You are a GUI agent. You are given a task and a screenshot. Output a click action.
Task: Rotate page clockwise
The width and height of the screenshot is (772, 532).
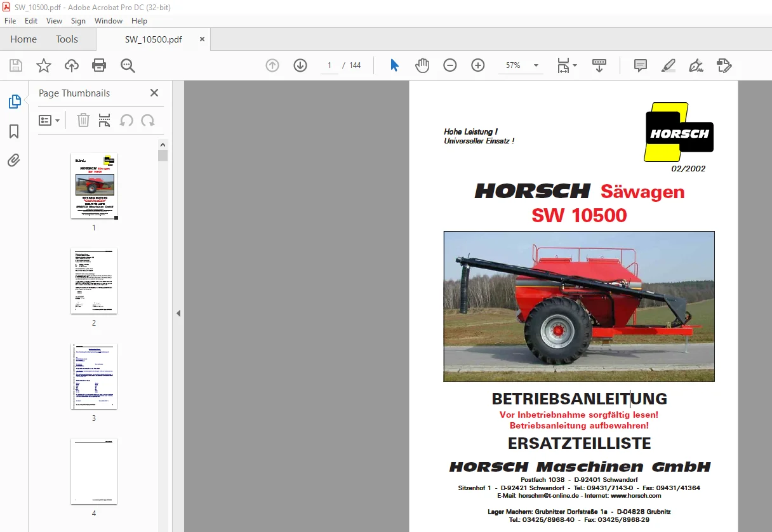(x=148, y=120)
